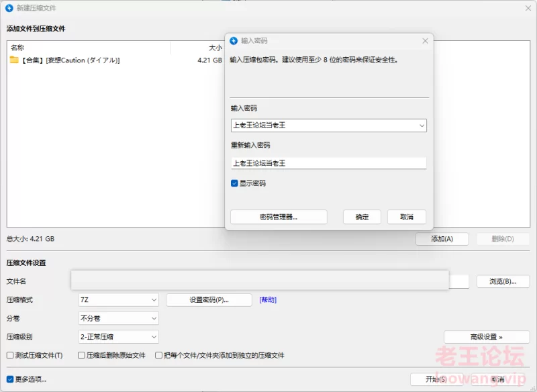Click the Bandizip icon in the 新建压缩文件 title bar
The width and height of the screenshot is (537, 392).
point(9,7)
